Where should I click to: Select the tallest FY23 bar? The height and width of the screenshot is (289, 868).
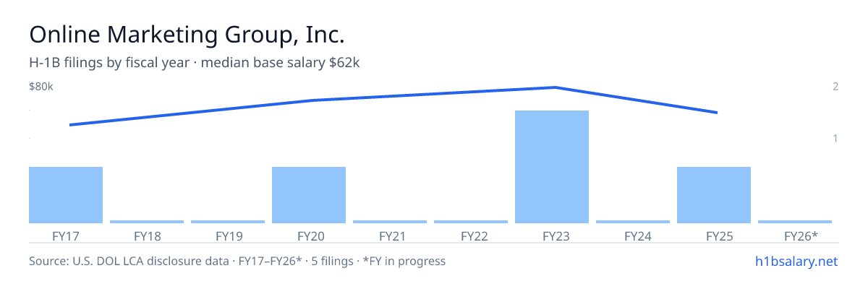click(552, 167)
